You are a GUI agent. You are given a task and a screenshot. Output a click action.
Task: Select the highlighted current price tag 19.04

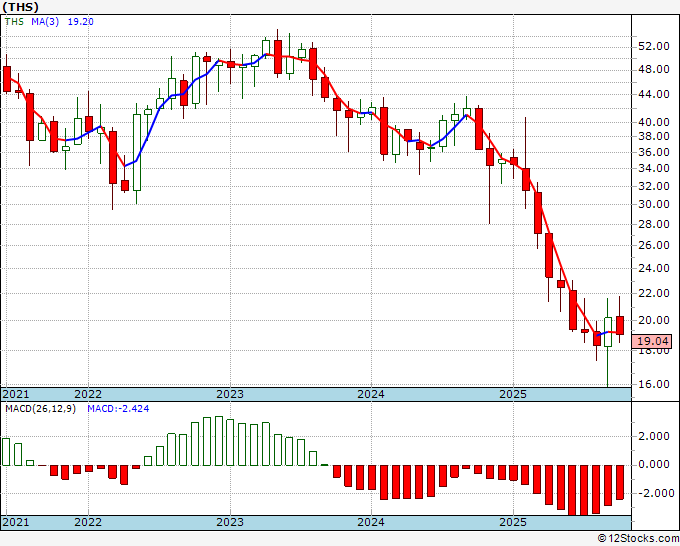pyautogui.click(x=652, y=341)
